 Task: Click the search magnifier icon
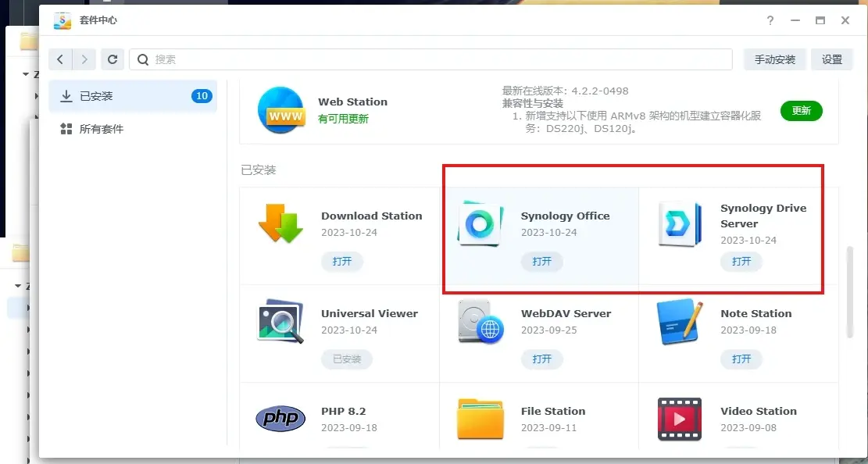coord(143,59)
